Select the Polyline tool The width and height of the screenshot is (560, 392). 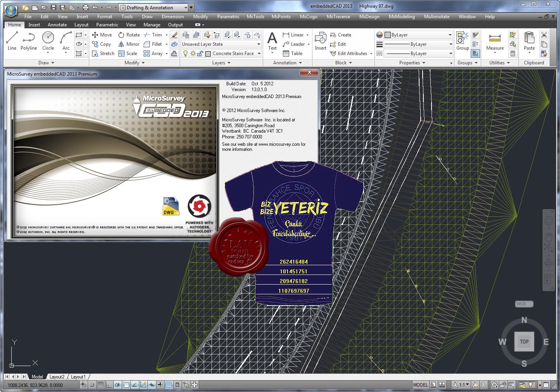29,41
